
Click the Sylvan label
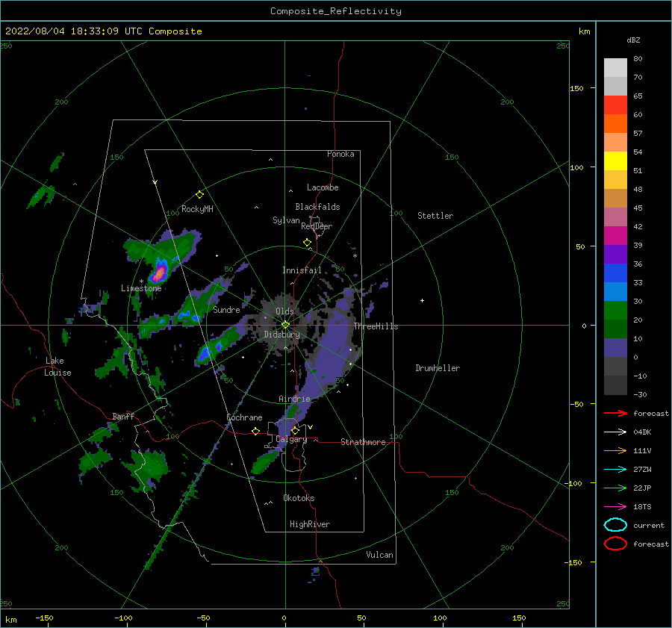tap(286, 220)
